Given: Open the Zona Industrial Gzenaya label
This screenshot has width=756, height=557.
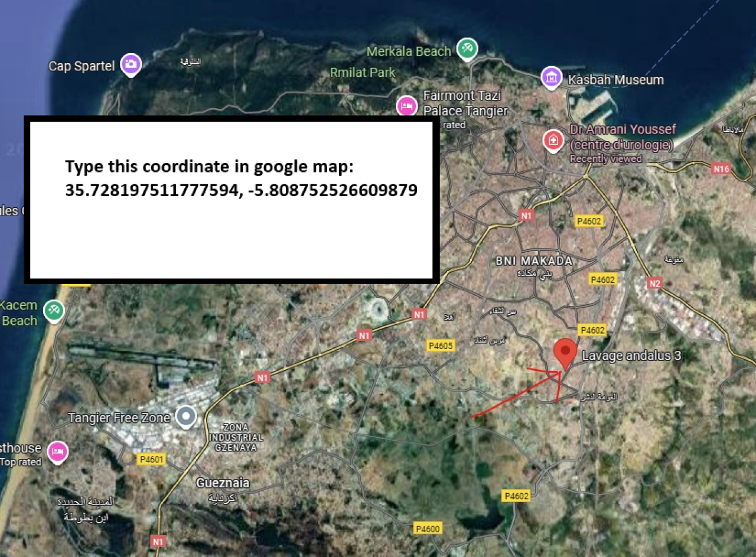Looking at the screenshot, I should [x=236, y=437].
